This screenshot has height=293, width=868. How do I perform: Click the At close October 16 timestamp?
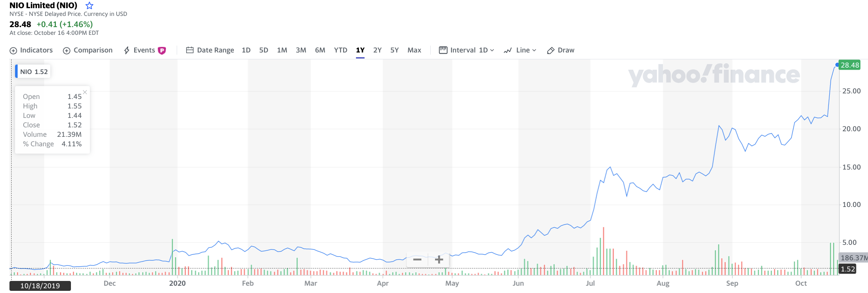pos(54,33)
